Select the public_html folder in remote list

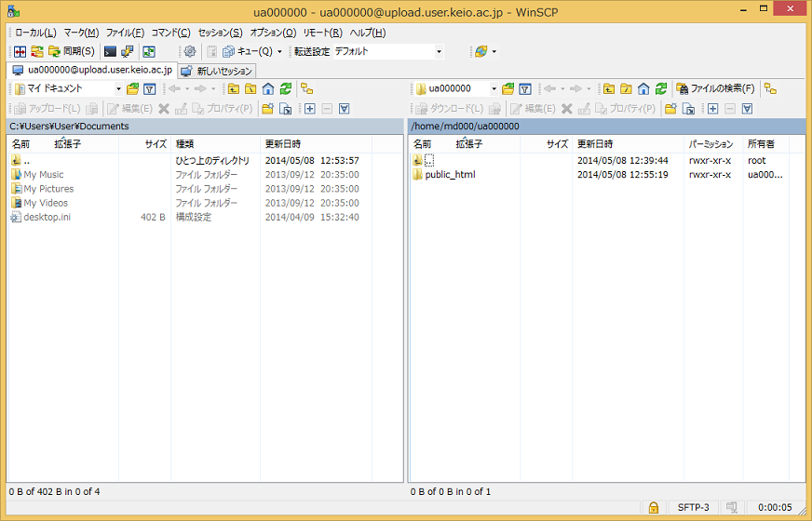450,175
